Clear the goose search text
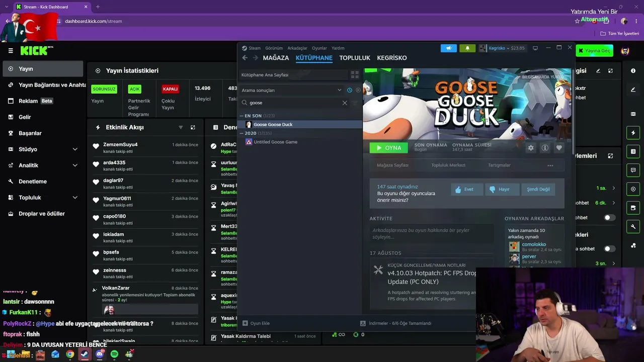Viewport: 644px width, 362px height. (x=345, y=103)
